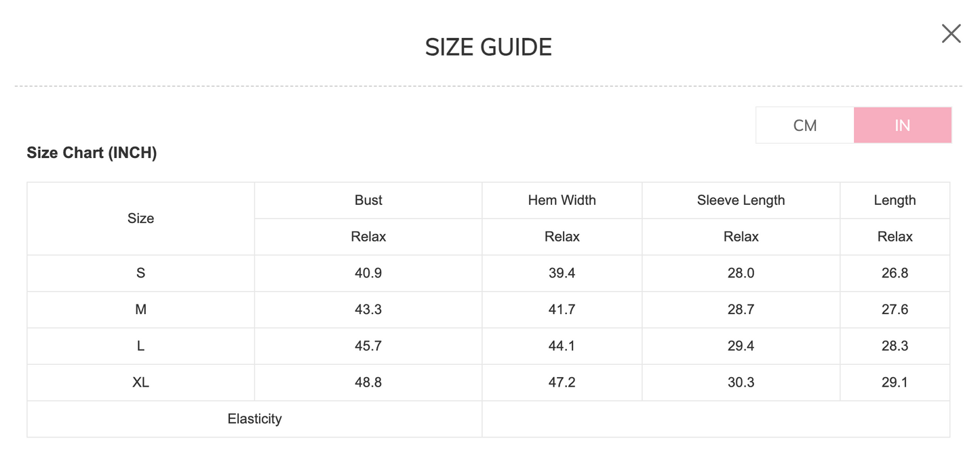Close the size guide dialog

coord(951,33)
